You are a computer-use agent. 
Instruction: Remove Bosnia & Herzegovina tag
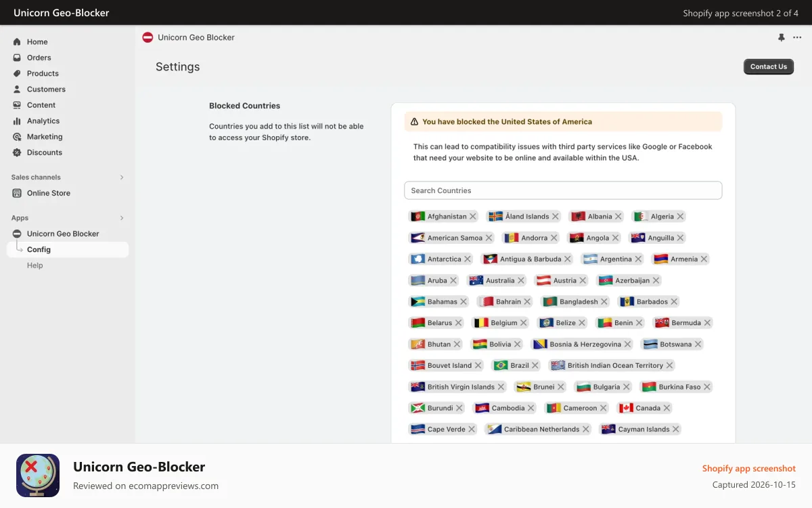click(x=627, y=344)
